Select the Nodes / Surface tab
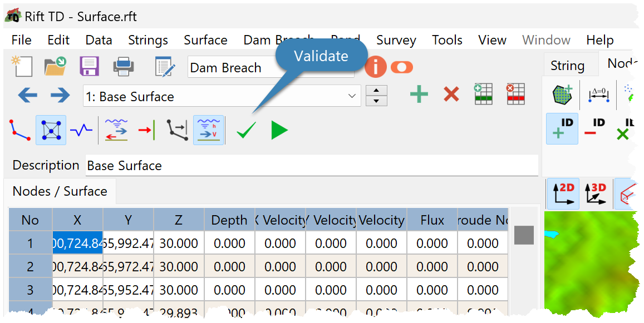644x323 pixels. pos(60,191)
